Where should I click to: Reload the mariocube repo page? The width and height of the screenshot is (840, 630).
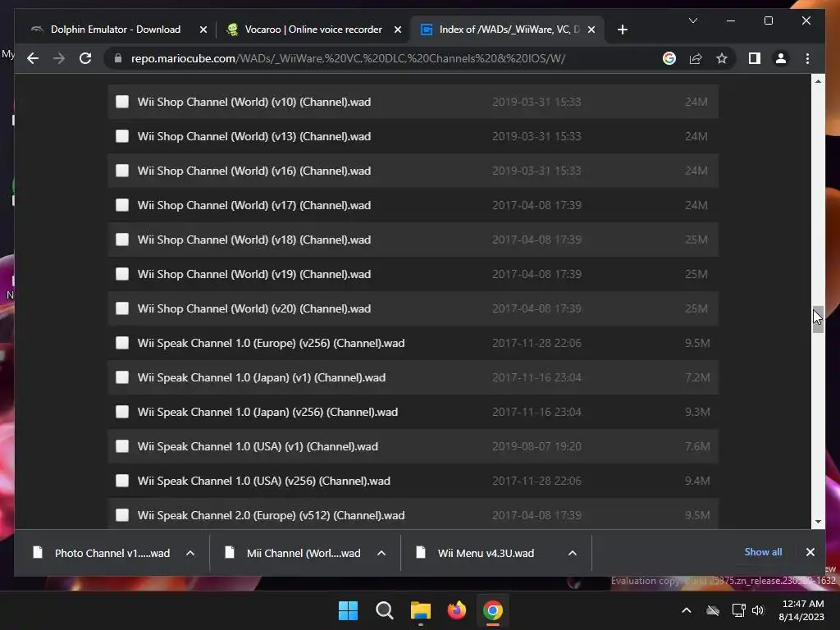pos(85,58)
